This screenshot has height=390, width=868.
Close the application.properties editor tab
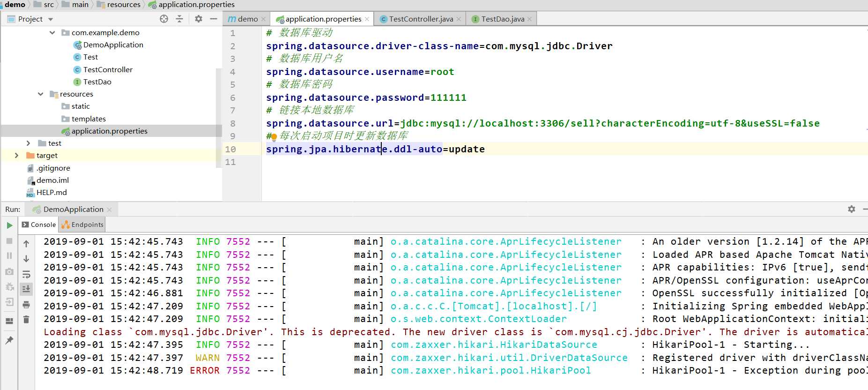click(x=367, y=19)
